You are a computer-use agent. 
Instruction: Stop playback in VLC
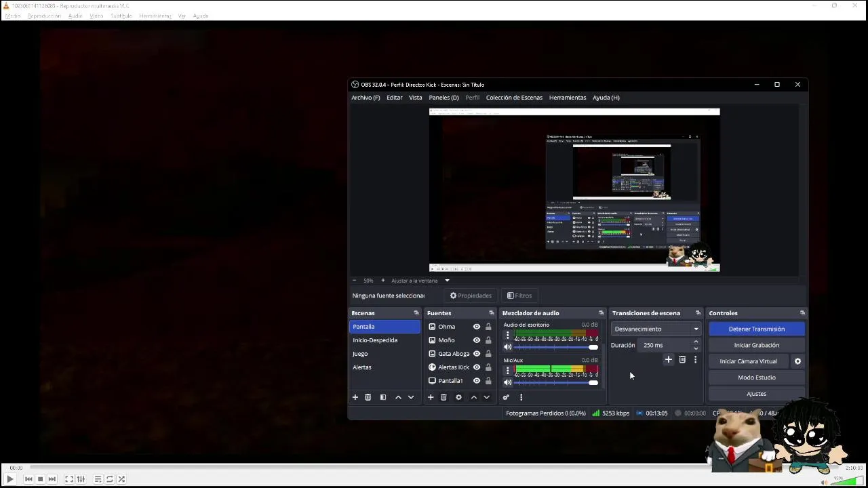pos(40,479)
